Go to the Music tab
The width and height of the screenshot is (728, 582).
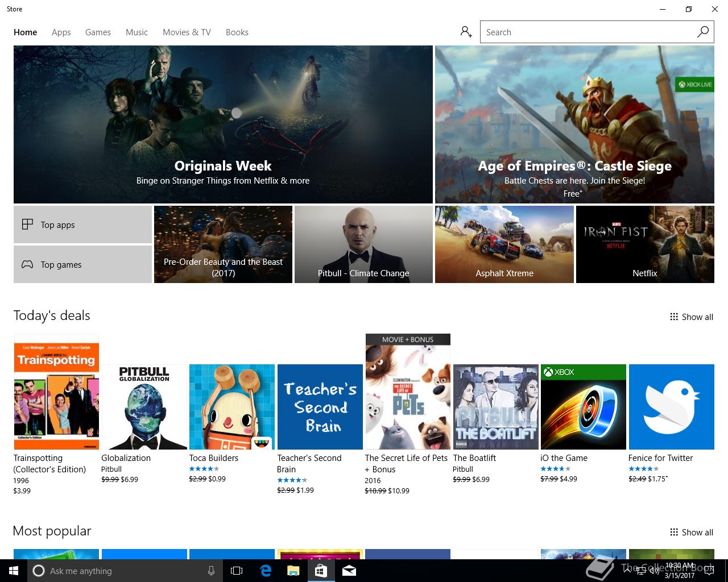pos(136,32)
